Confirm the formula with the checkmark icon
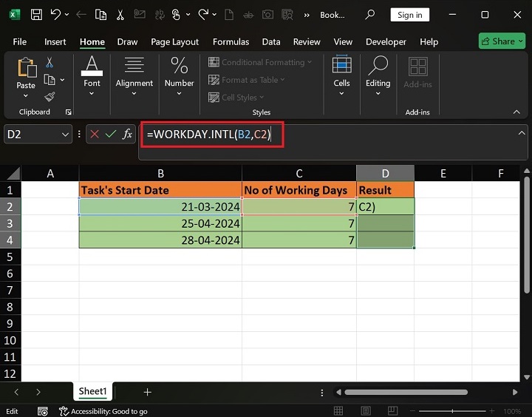Screen dimensions: 532x417 coord(111,134)
